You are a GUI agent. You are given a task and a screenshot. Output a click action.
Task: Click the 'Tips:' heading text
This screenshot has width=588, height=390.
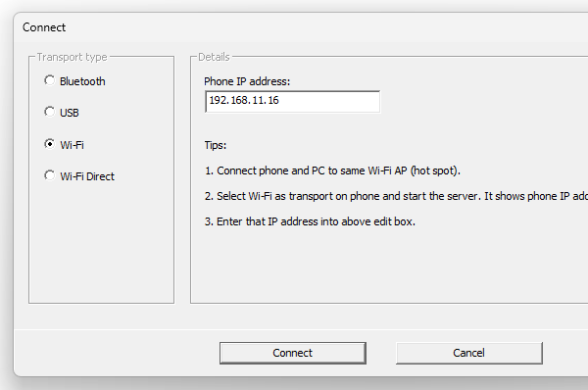(x=216, y=145)
